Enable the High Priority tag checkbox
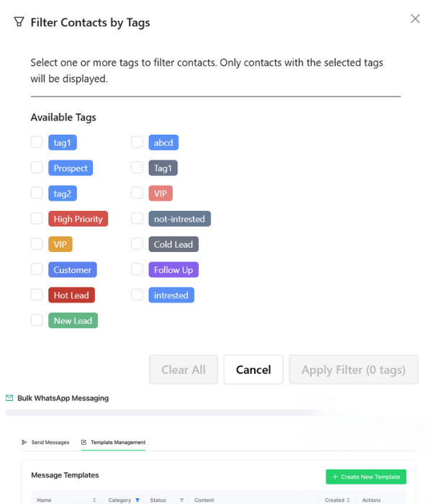The image size is (432, 504). [37, 219]
